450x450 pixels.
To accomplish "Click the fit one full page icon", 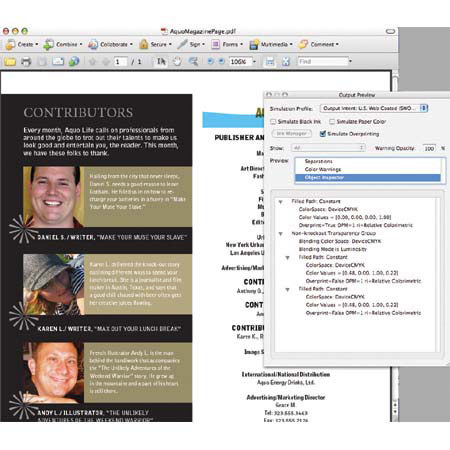I will [x=286, y=62].
